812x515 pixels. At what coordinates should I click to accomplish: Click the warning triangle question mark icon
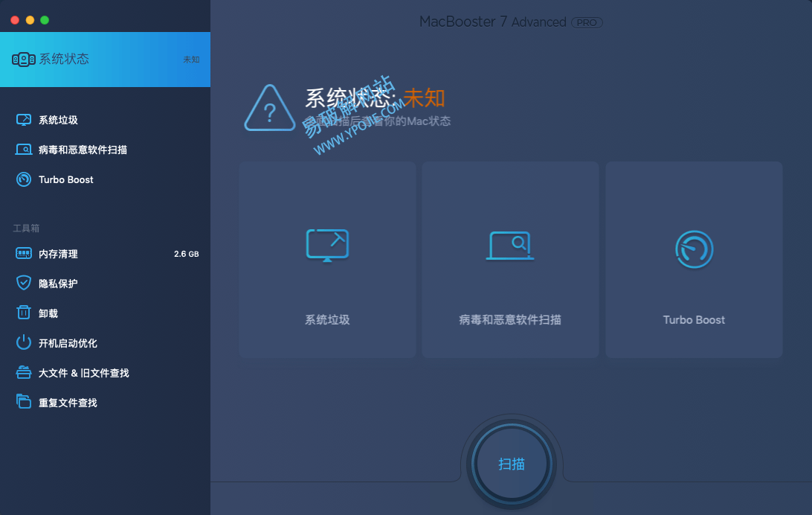point(269,108)
